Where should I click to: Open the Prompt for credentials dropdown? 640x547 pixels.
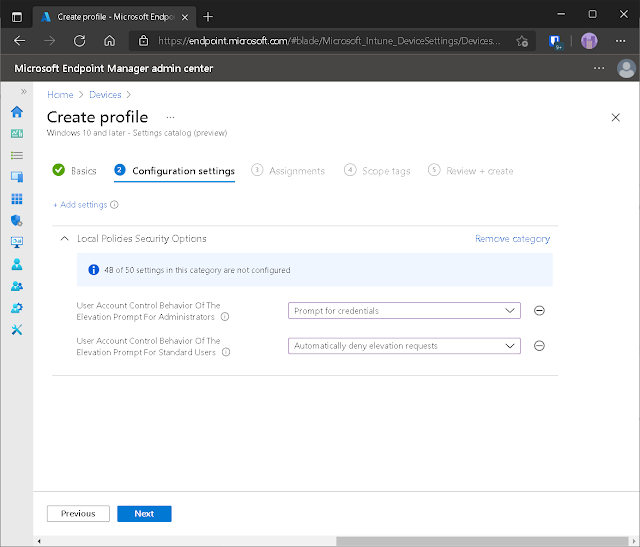point(404,311)
